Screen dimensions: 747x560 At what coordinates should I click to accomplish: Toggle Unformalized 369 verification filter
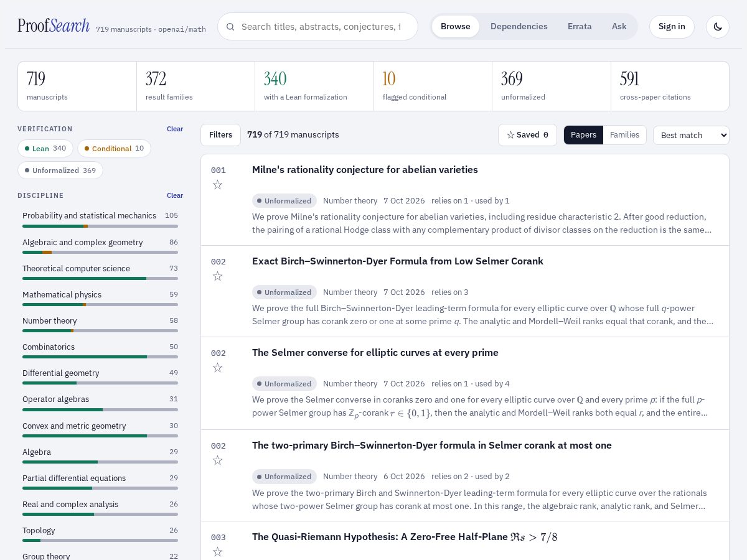(x=60, y=170)
